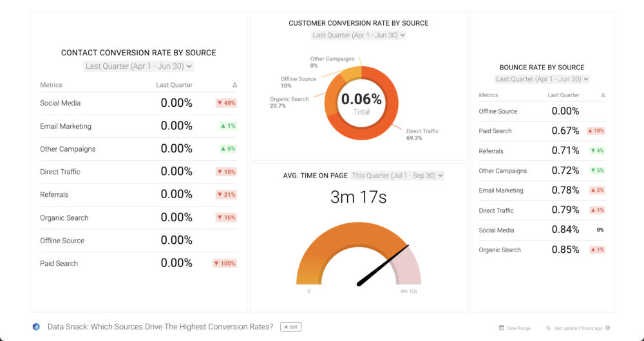The image size is (644, 341).
Task: Select Referrals row in Bounce Rate table
Action: (542, 151)
